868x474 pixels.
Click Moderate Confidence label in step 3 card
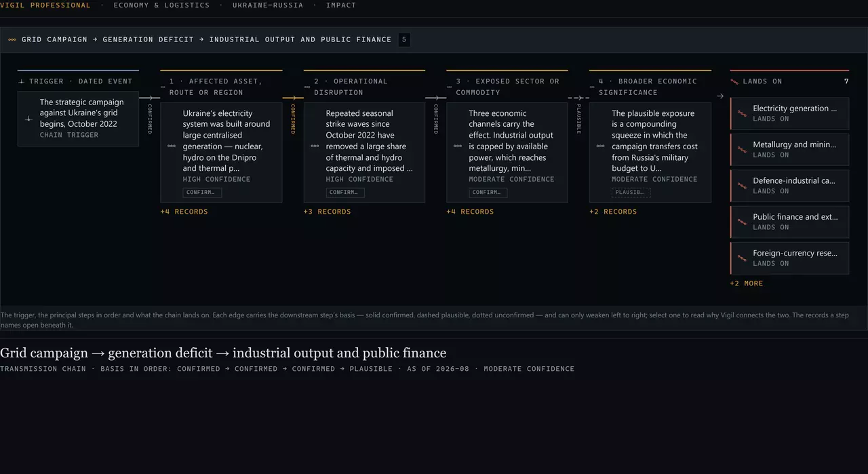coord(511,180)
